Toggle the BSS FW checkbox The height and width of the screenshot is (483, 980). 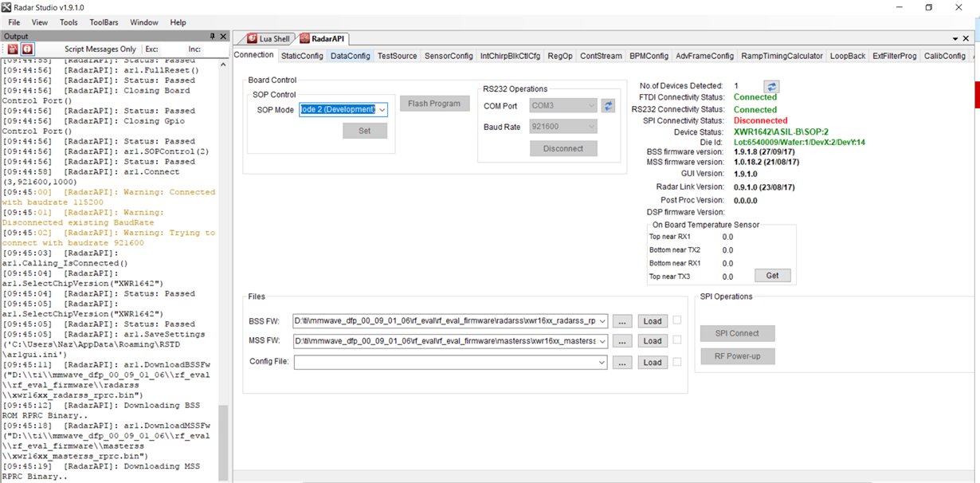(677, 320)
